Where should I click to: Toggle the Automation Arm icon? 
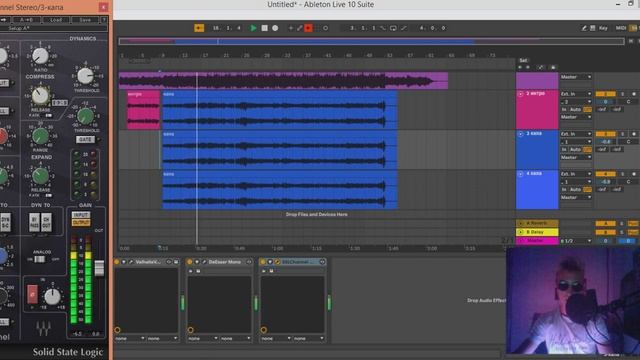click(x=300, y=28)
